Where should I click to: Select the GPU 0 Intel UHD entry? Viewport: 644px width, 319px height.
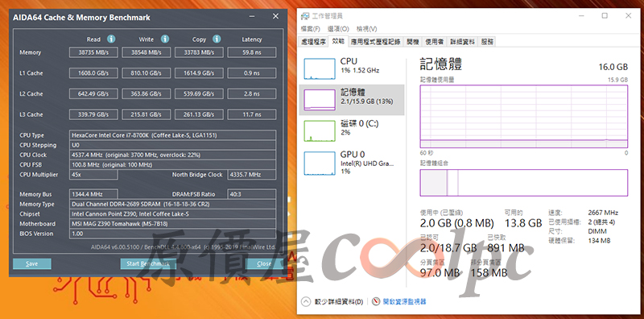pyautogui.click(x=352, y=163)
